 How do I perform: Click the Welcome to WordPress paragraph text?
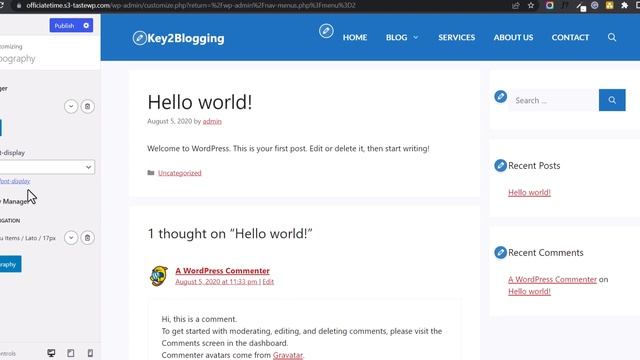coord(288,149)
